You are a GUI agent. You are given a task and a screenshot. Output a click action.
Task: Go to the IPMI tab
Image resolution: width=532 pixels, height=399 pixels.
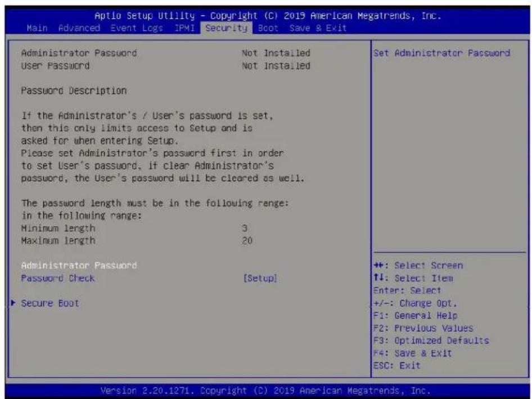pyautogui.click(x=184, y=28)
